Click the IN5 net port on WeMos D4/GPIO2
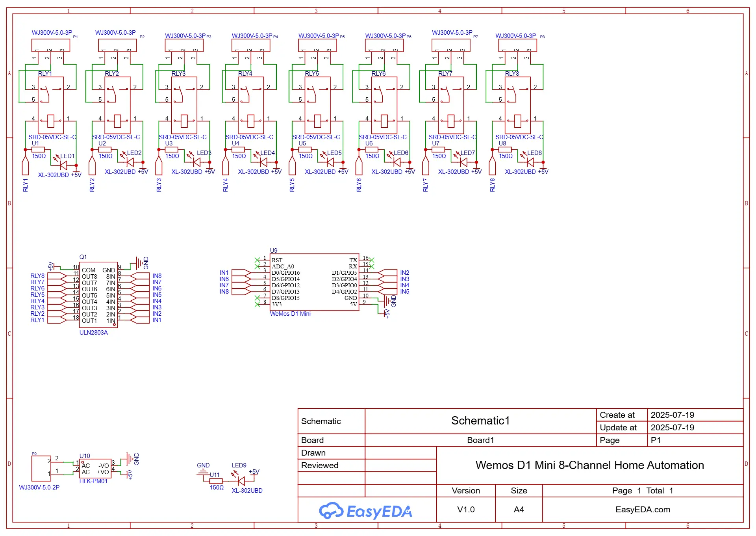 (x=387, y=292)
